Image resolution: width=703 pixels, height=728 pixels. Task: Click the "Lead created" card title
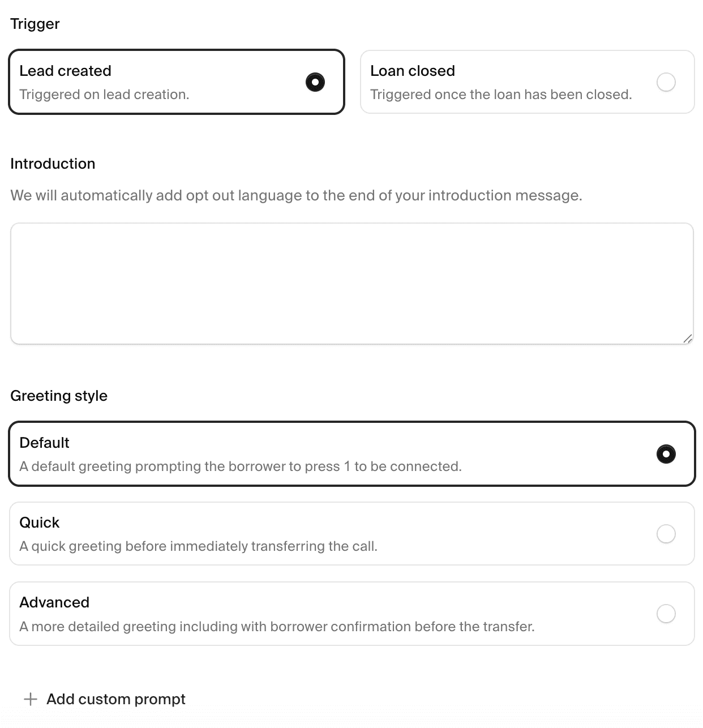click(65, 70)
